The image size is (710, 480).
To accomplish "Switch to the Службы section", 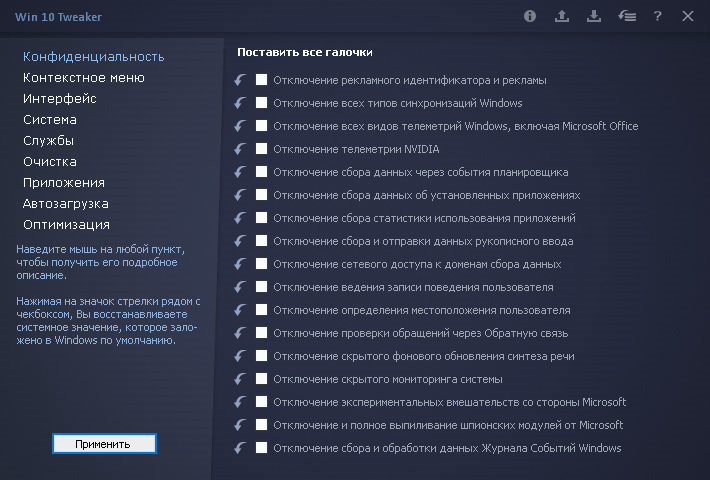I will tap(48, 140).
